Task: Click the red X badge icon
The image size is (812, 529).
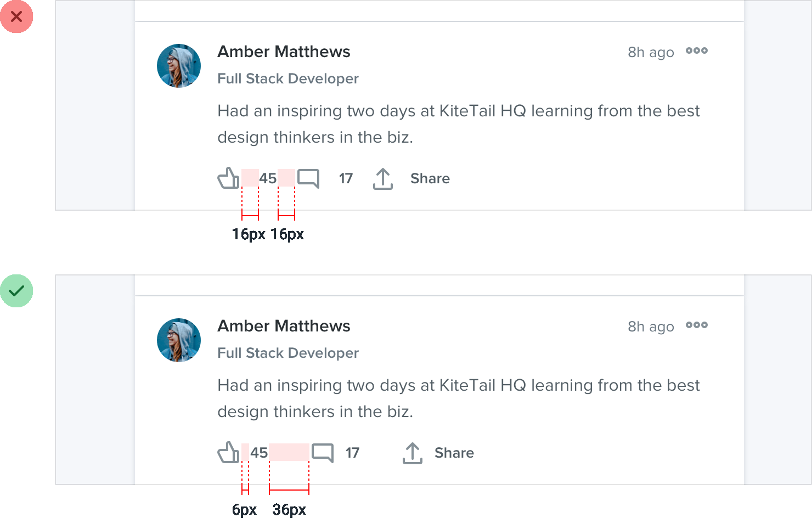Action: [x=16, y=16]
